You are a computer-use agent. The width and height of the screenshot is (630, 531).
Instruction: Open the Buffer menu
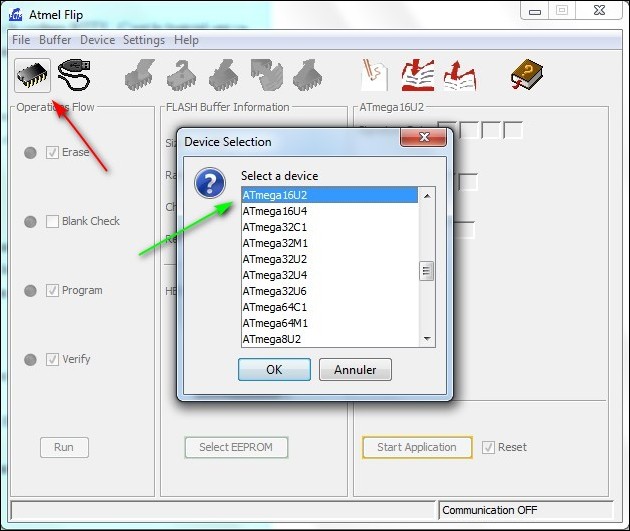point(55,40)
